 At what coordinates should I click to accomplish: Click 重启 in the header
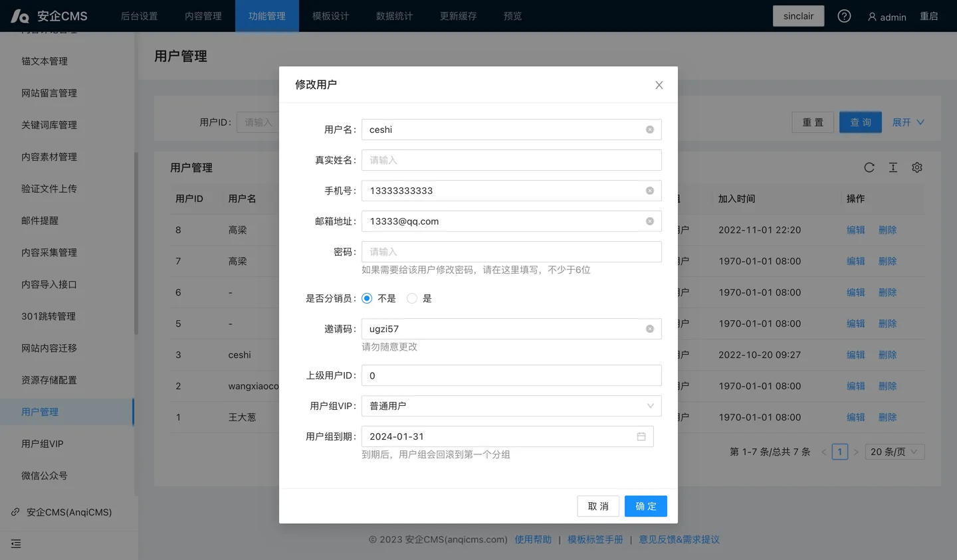(x=929, y=16)
